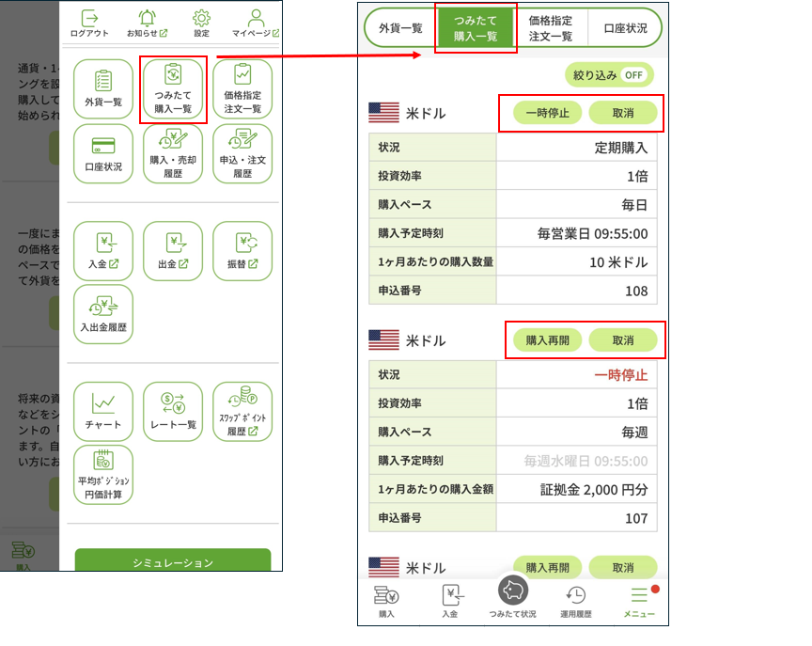Open 入金 deposit tile in menu

pyautogui.click(x=103, y=250)
